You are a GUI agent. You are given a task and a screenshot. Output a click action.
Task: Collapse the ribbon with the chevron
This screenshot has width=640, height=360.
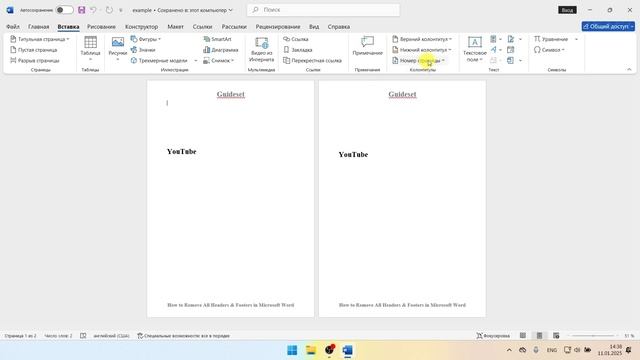[629, 70]
